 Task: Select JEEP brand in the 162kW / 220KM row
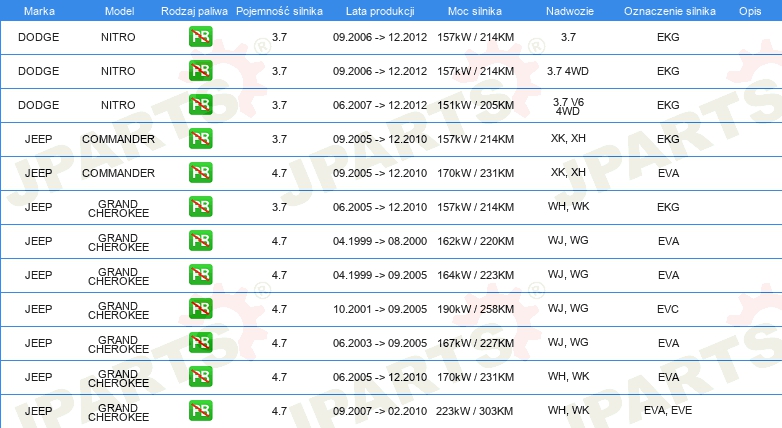point(38,241)
